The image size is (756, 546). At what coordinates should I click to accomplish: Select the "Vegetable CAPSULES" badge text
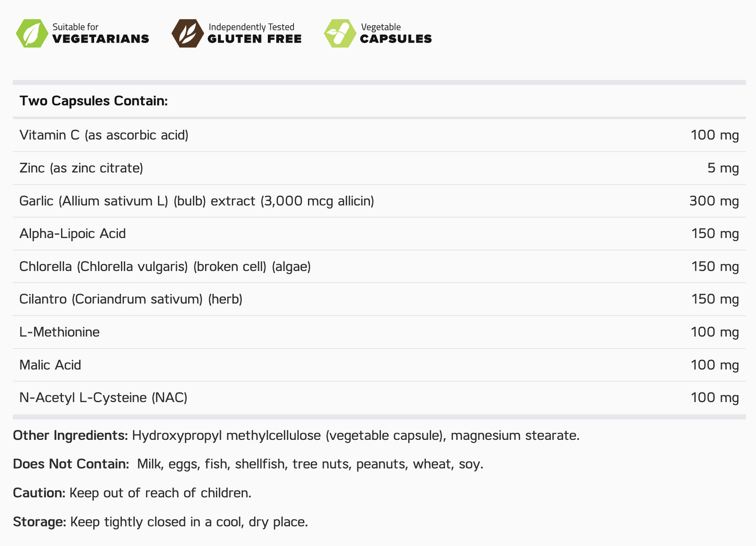click(x=396, y=33)
